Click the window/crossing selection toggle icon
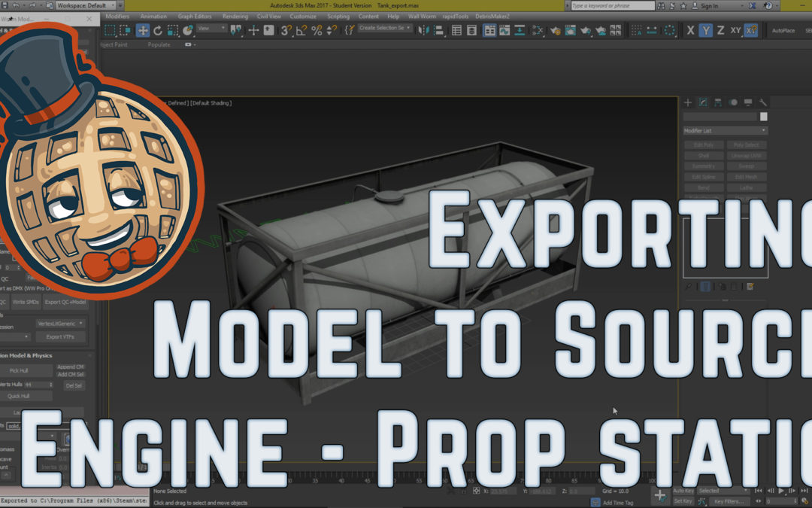 (126, 31)
